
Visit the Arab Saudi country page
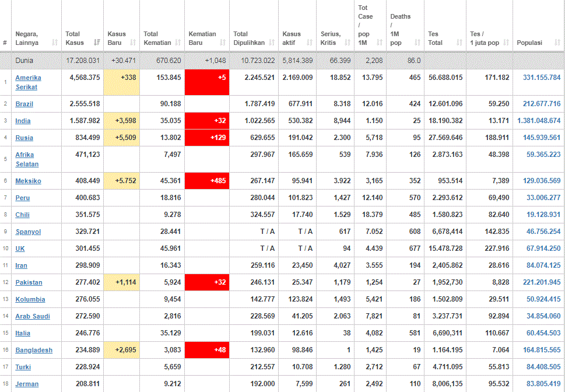(33, 316)
